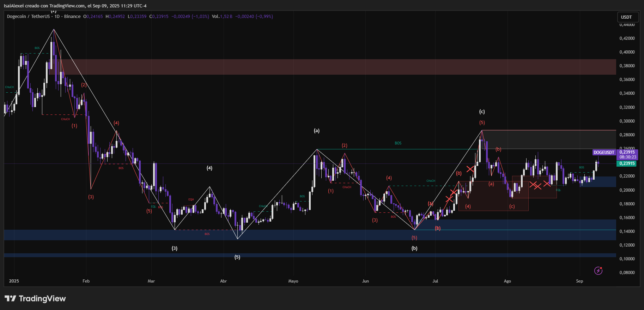Click the purple DOGEUSDT price label
The height and width of the screenshot is (310, 644).
click(x=604, y=153)
